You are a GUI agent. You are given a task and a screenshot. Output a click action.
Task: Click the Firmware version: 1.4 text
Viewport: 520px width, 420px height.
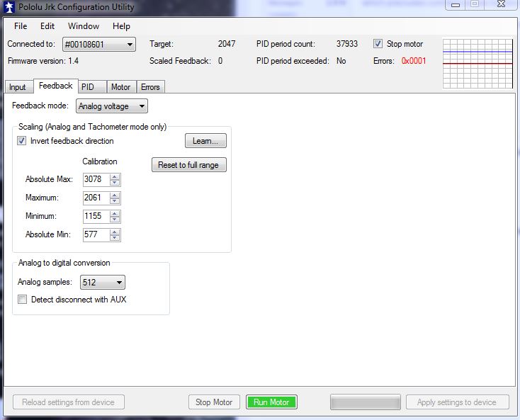coord(43,61)
